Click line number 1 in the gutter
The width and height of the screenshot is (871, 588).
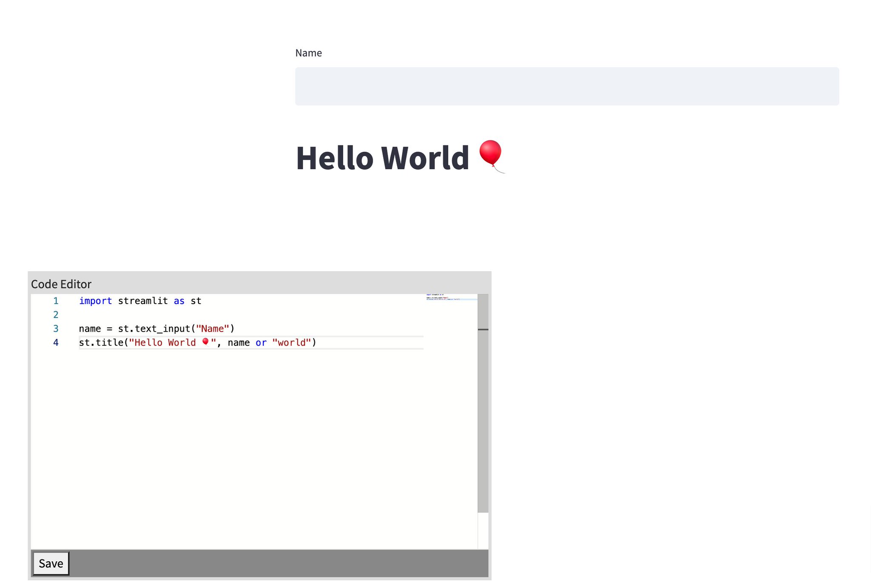[56, 301]
